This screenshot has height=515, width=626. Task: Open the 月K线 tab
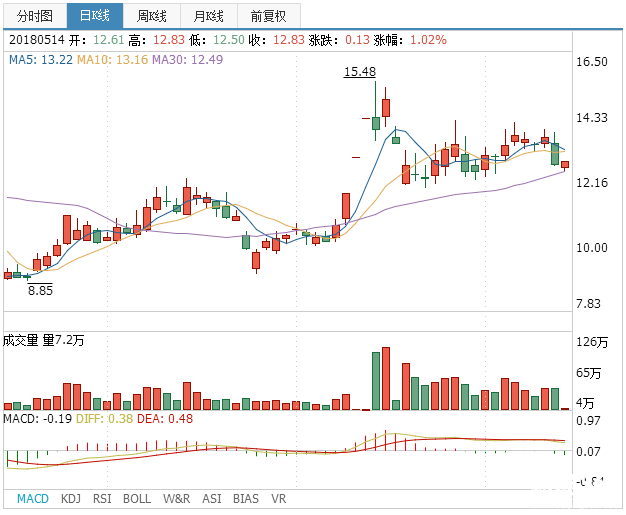[209, 16]
